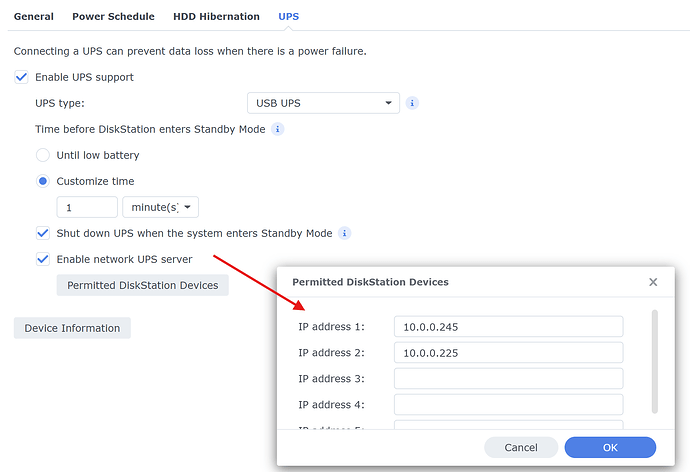Image resolution: width=690 pixels, height=472 pixels.
Task: Click info icon beside Shut down UPS option
Action: coord(344,233)
